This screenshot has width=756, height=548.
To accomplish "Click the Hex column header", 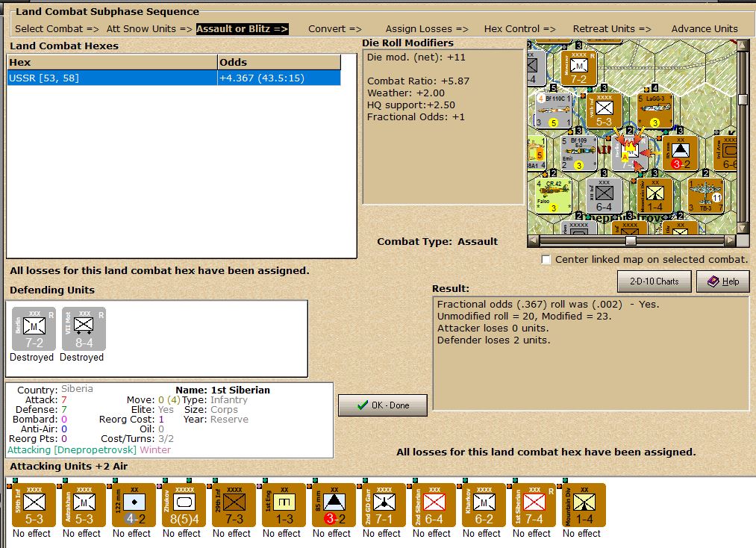I will (112, 62).
